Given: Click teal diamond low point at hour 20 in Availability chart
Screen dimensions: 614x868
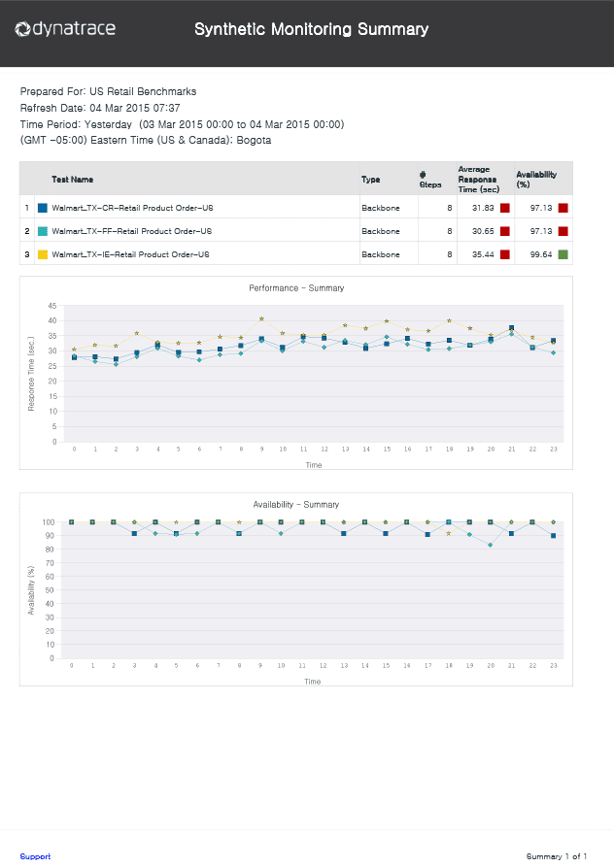Looking at the screenshot, I should coord(491,546).
